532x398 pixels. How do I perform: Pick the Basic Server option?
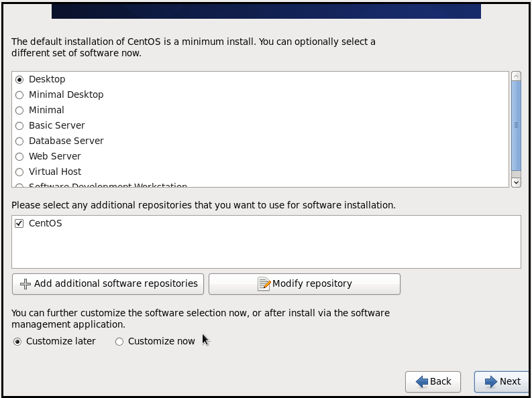(x=19, y=126)
